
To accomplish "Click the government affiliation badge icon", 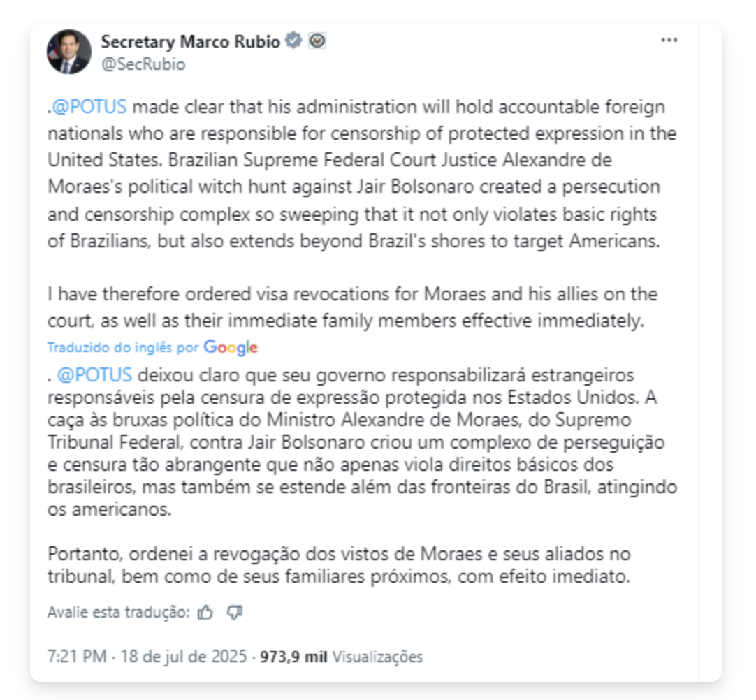I will (x=317, y=41).
